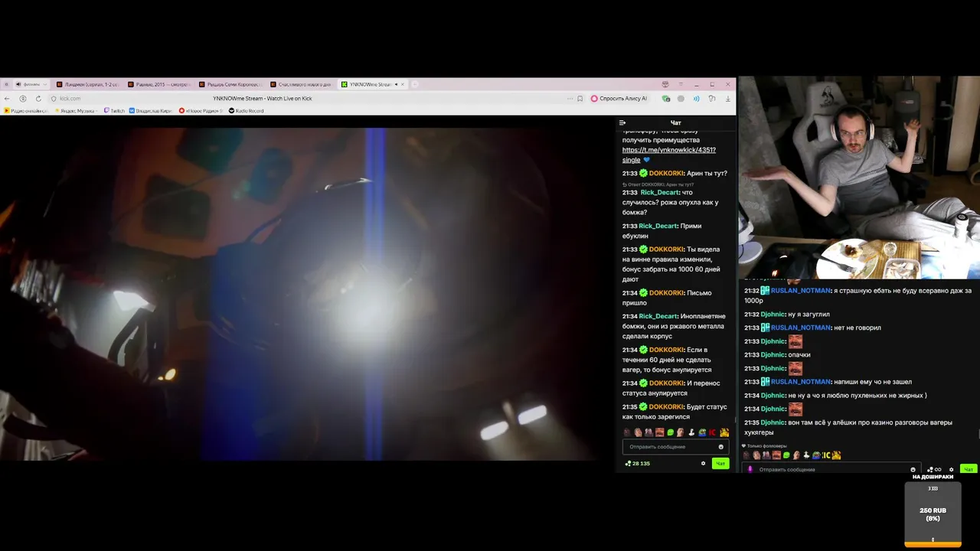Open Яндекс Музыка bookmark
Viewport: 980px width, 551px height.
pos(77,111)
